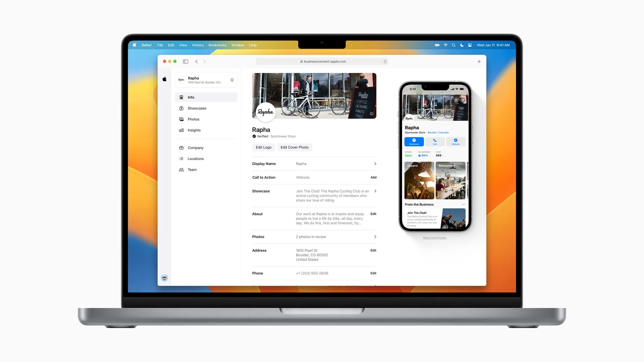Select the Showcases sidebar icon

[181, 108]
